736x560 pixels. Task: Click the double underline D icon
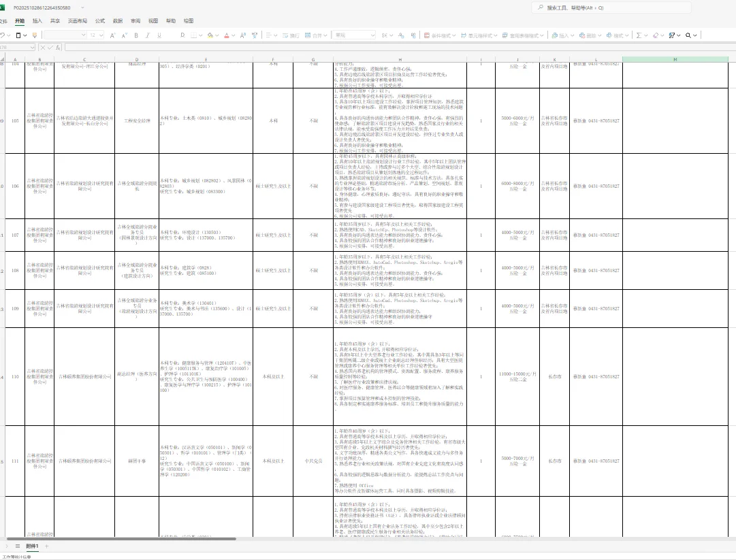(182, 35)
